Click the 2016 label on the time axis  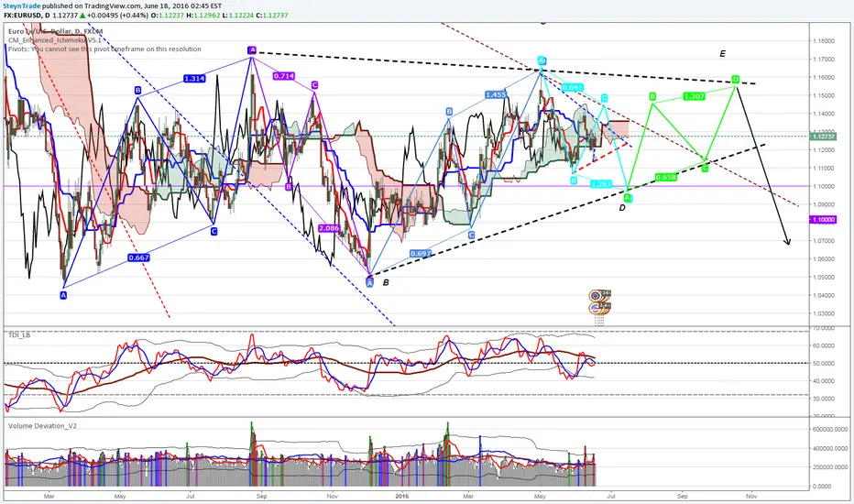point(401,496)
